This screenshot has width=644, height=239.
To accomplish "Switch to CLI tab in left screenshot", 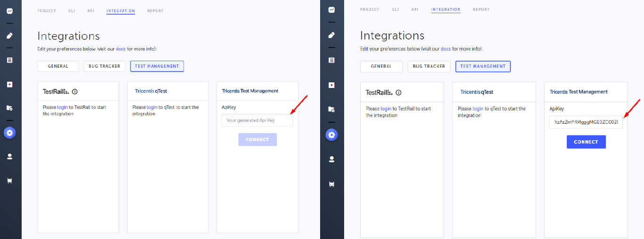I will [72, 11].
